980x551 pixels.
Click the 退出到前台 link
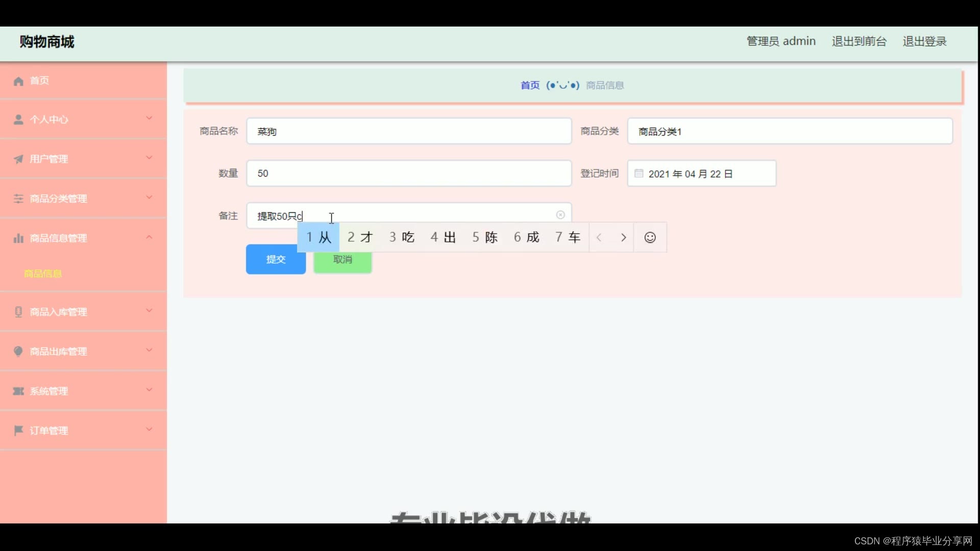[x=859, y=41]
